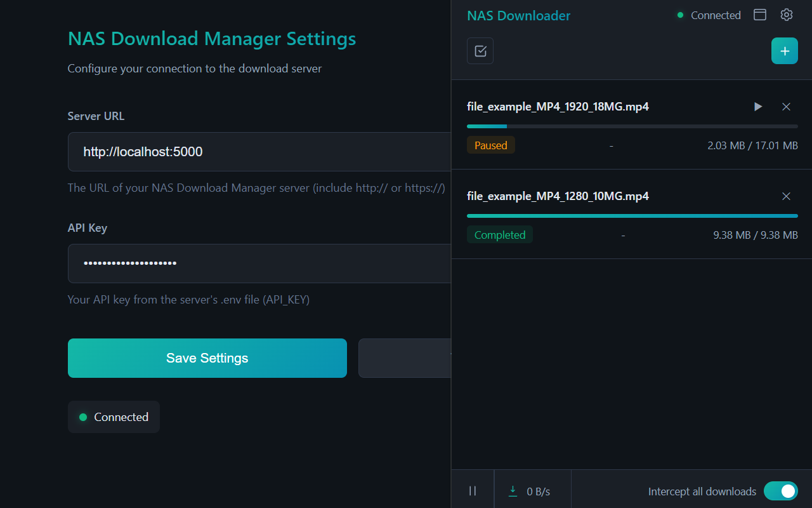Click the API Key label
Image resolution: width=812 pixels, height=508 pixels.
[x=88, y=228]
